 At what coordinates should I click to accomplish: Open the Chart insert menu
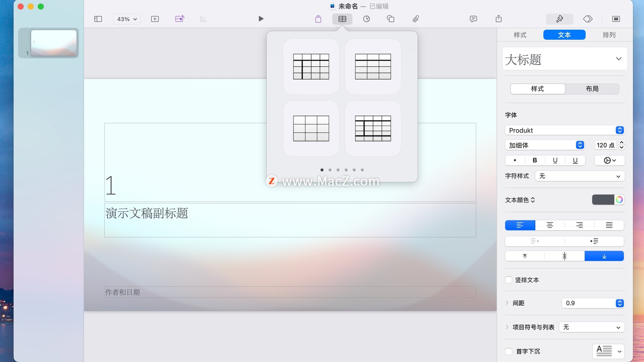point(366,19)
